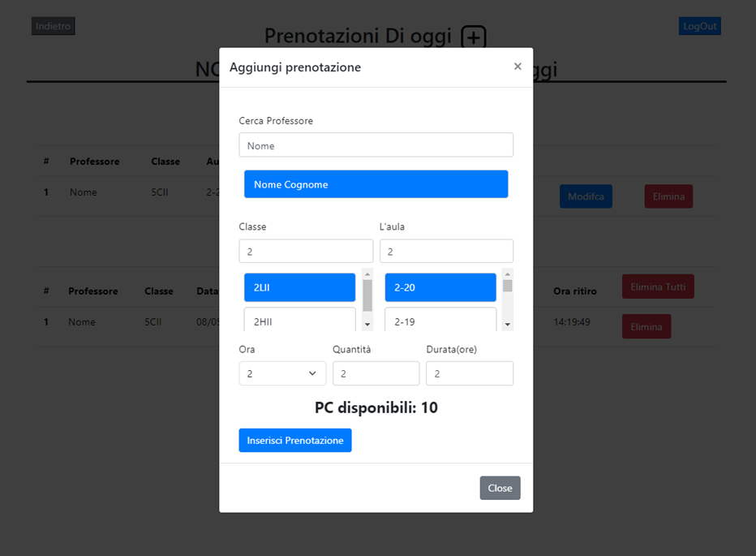Choose class 2HII in the class list
This screenshot has height=556, width=756.
[299, 321]
